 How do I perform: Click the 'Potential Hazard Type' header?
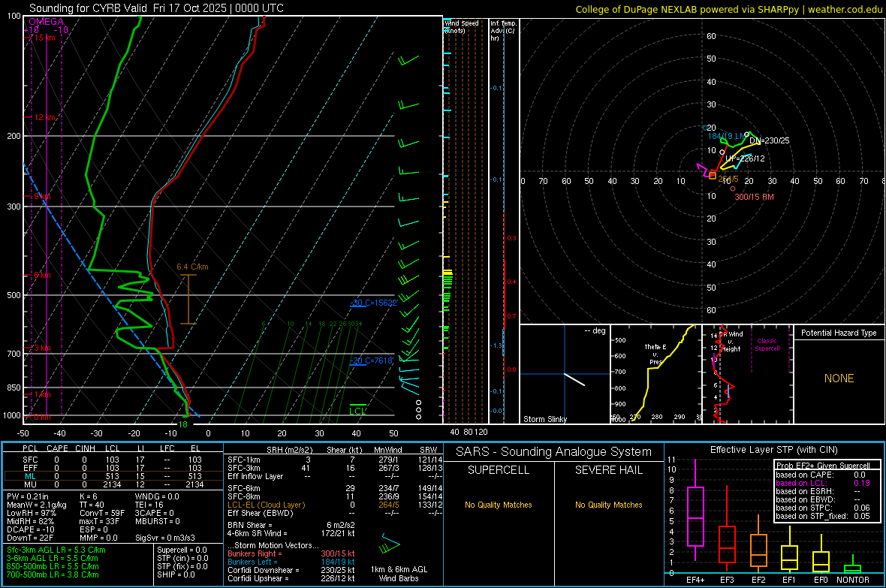[x=839, y=333]
